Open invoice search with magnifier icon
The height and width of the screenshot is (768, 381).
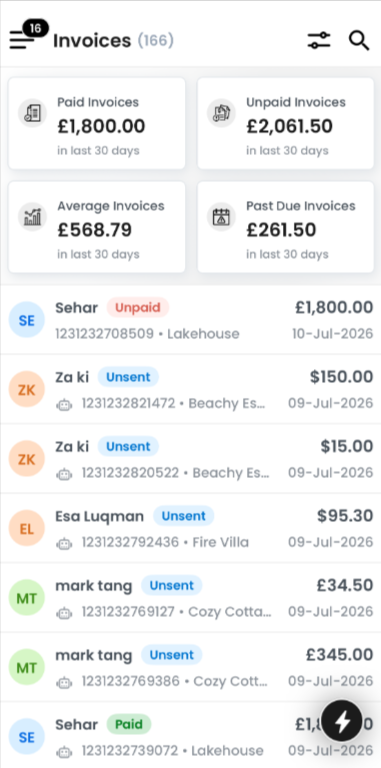click(359, 40)
